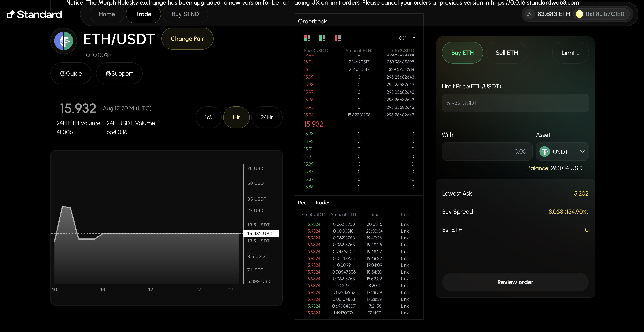Open the Buy STND tab
Viewport: 644px width, 332px height.
tap(185, 14)
